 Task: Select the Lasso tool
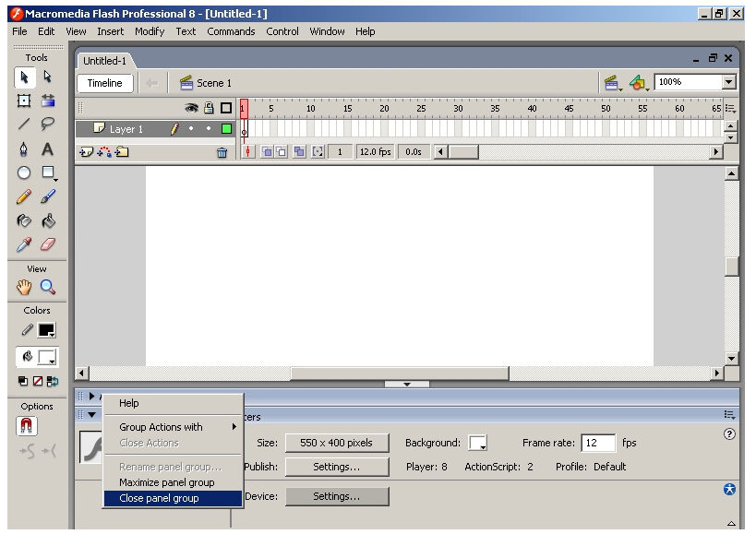(x=48, y=125)
